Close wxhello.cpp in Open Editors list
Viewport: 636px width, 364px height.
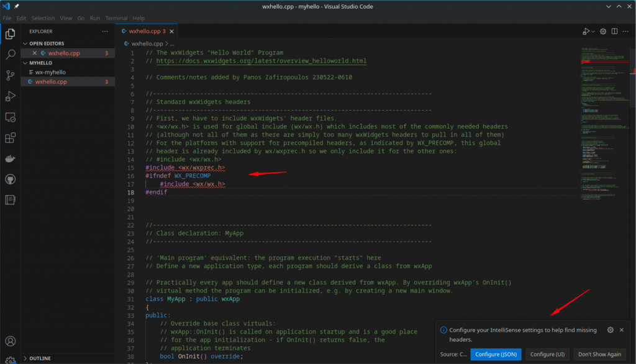coord(35,53)
